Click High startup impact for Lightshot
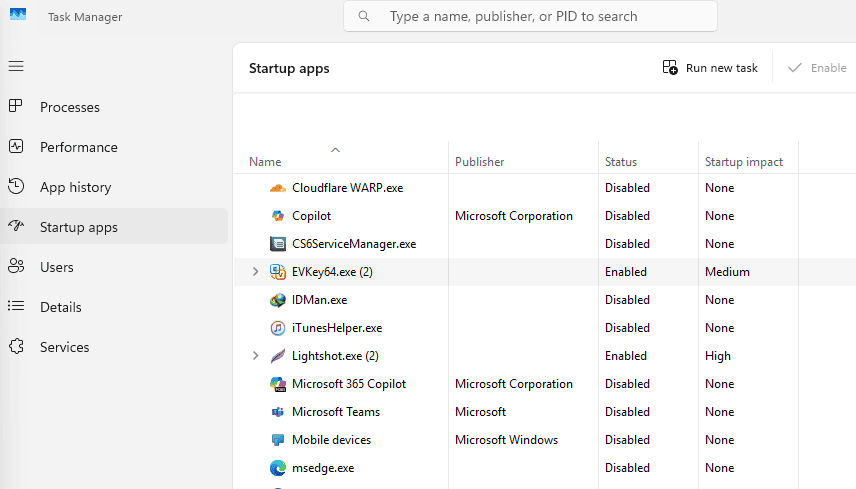 (x=717, y=356)
